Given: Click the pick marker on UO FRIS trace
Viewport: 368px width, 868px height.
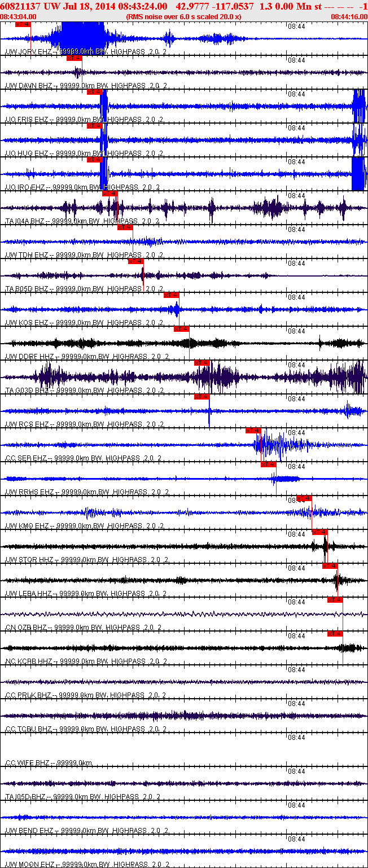Looking at the screenshot, I should (95, 92).
